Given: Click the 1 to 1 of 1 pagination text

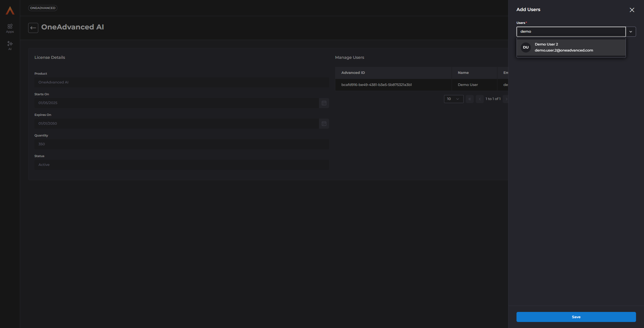Looking at the screenshot, I should (x=493, y=99).
